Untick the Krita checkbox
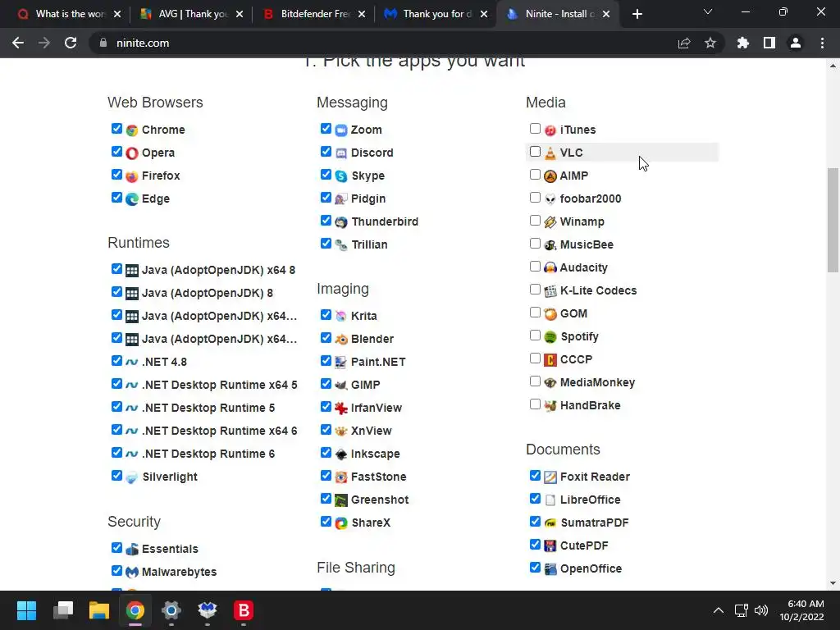The height and width of the screenshot is (630, 840). [326, 315]
